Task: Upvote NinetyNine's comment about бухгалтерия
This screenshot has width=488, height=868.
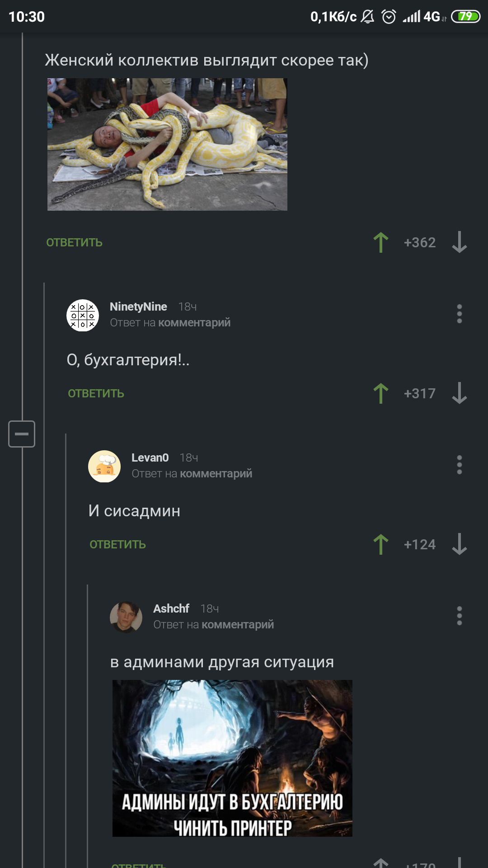Action: pos(381,394)
